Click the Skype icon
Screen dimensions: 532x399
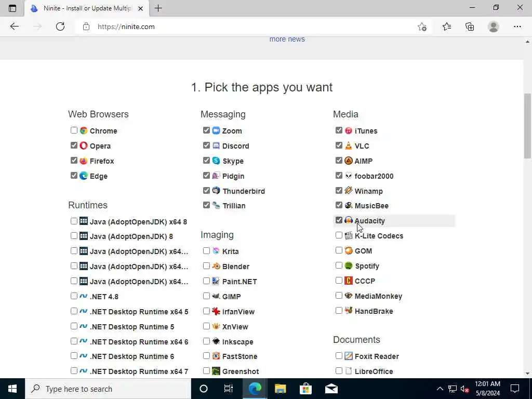(216, 161)
